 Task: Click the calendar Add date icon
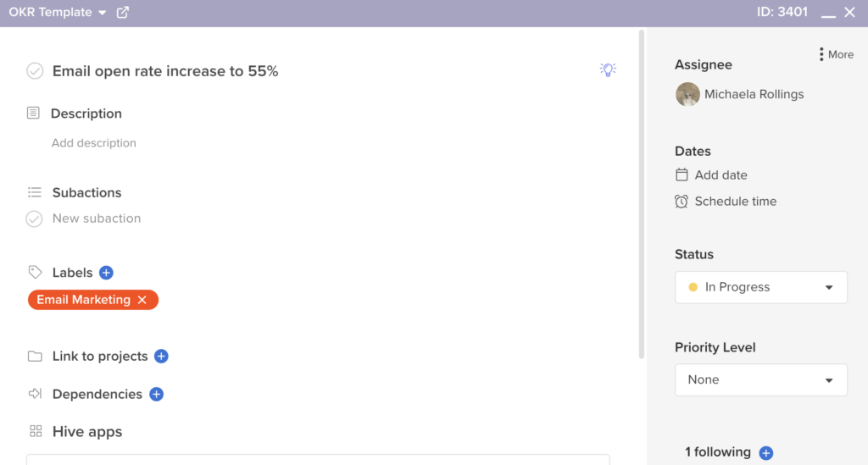682,174
